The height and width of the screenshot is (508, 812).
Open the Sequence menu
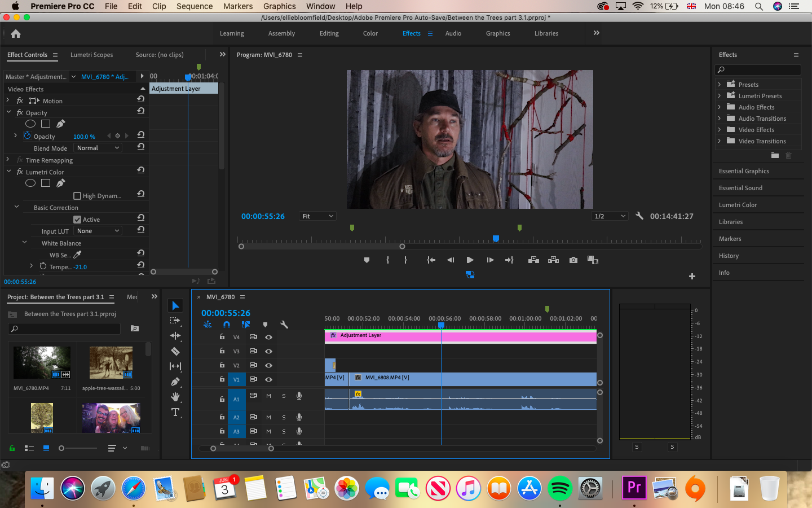(195, 6)
